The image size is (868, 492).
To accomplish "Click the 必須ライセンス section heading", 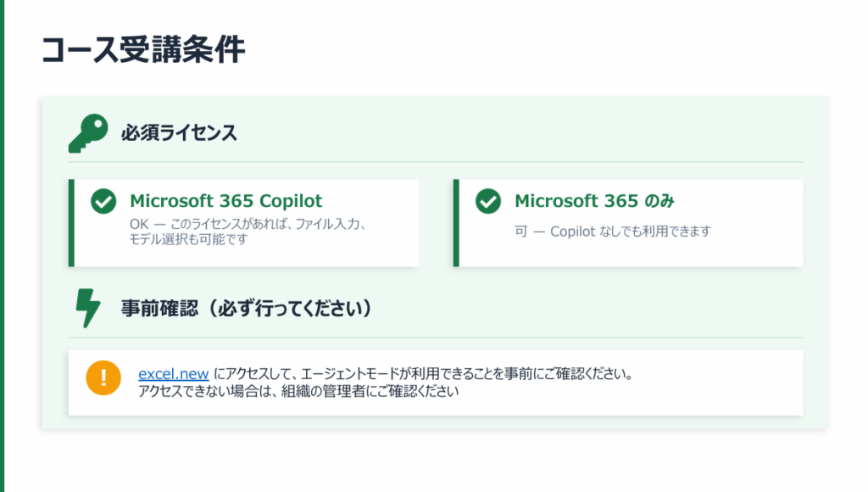I will click(x=178, y=133).
